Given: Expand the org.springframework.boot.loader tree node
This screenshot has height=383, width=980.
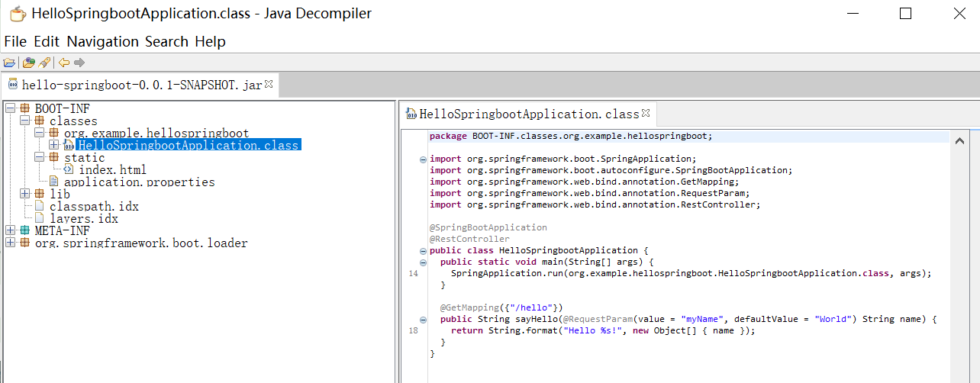Looking at the screenshot, I should click(10, 243).
